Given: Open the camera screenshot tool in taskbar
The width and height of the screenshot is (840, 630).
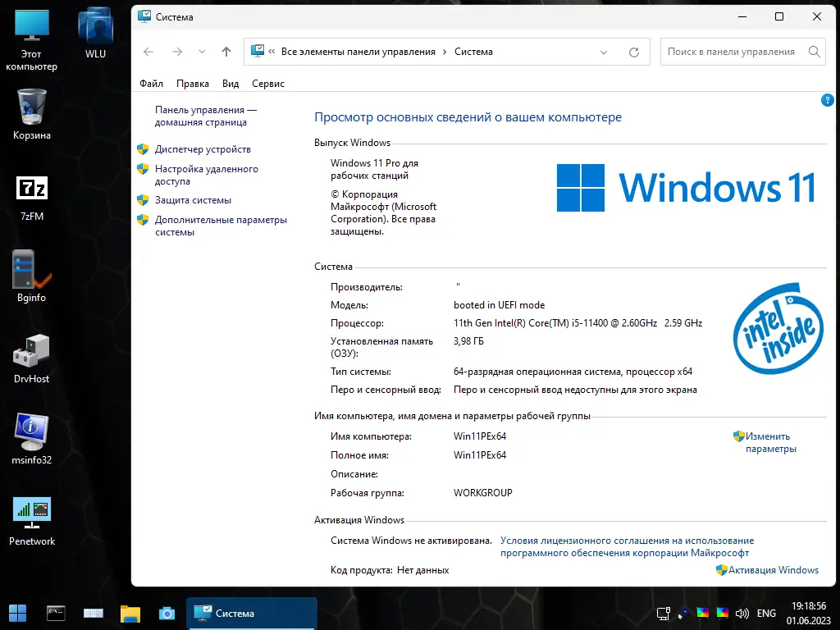Looking at the screenshot, I should click(x=167, y=614).
